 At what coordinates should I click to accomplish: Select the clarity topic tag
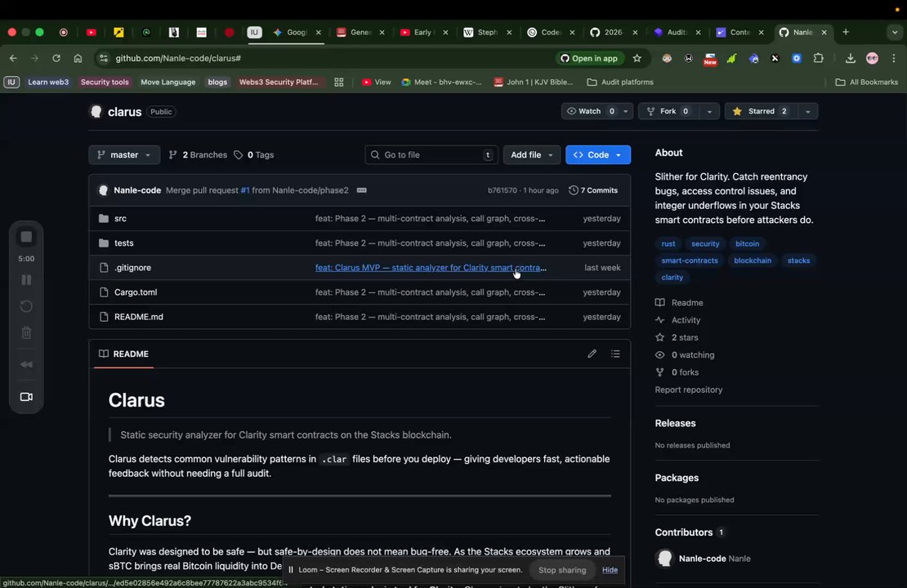coord(672,278)
